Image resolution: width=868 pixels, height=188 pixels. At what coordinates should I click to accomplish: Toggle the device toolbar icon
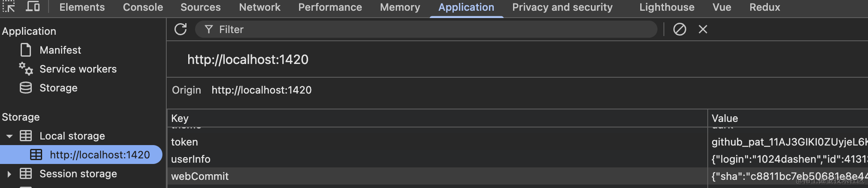click(x=33, y=7)
